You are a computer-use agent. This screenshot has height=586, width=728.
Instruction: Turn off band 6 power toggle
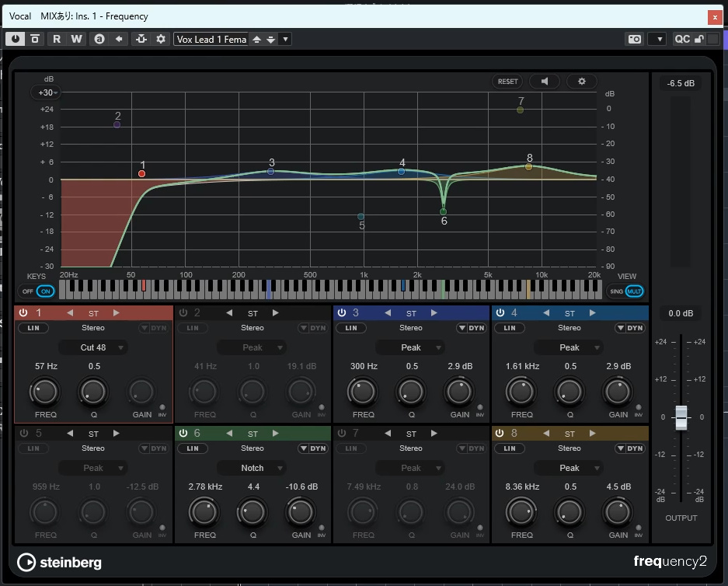tap(184, 433)
